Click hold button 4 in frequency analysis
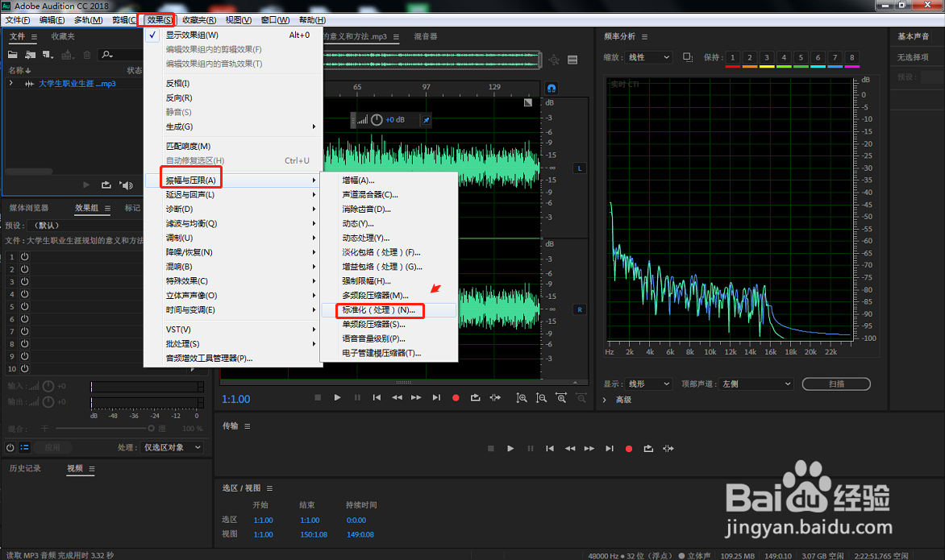Viewport: 945px width, 560px height. coord(784,58)
